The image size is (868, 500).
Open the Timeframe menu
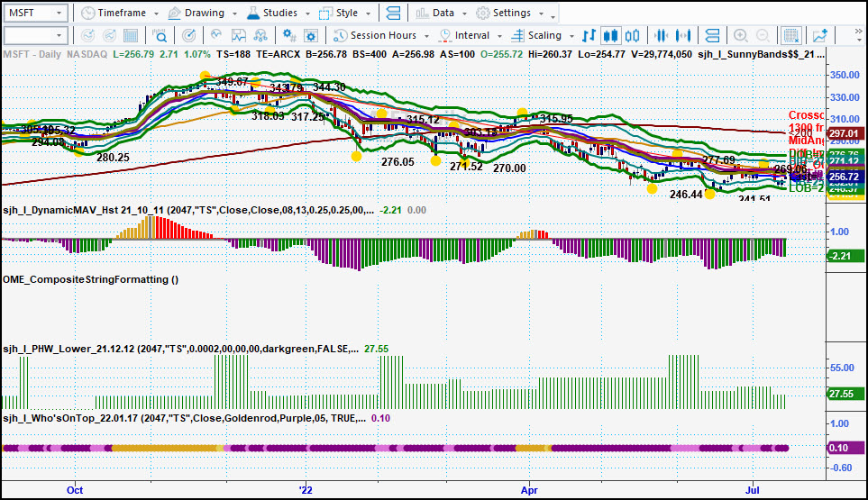pos(121,13)
